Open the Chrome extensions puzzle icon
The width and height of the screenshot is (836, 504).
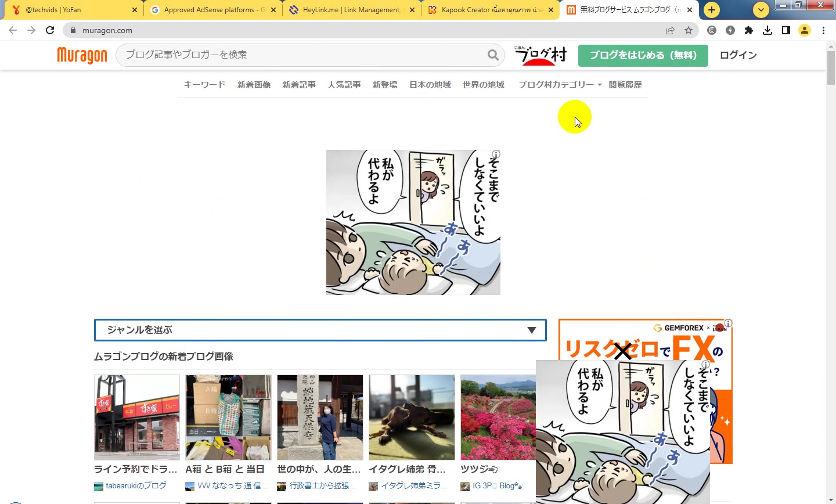(749, 30)
